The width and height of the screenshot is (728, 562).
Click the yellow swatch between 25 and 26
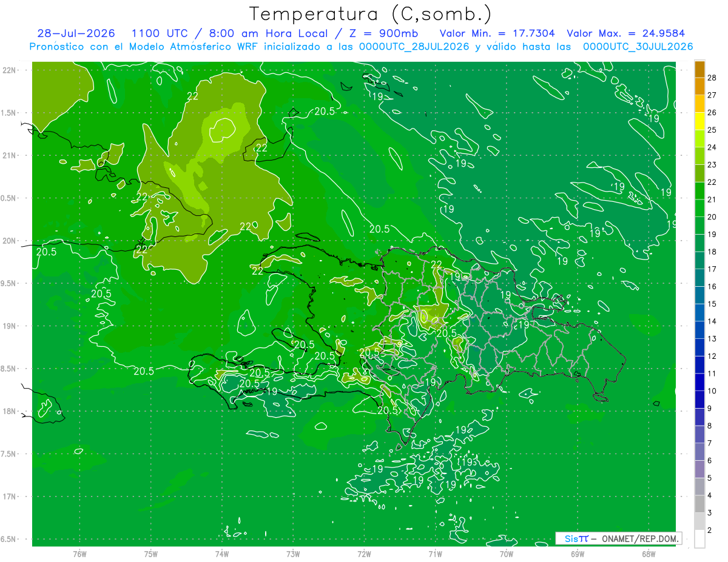tap(699, 121)
